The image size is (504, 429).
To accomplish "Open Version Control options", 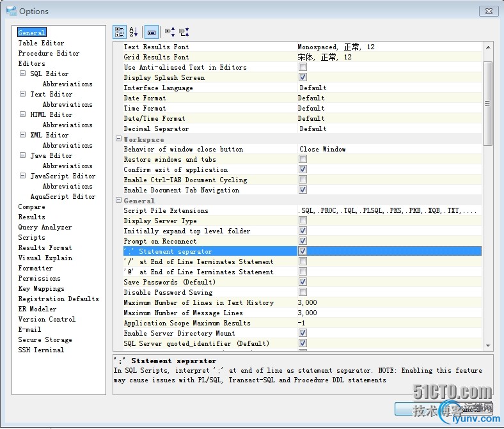I will click(47, 320).
